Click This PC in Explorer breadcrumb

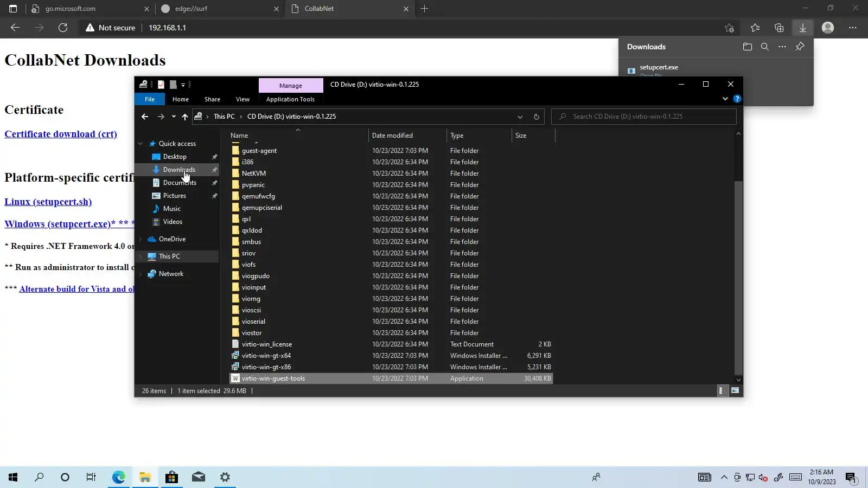point(224,117)
